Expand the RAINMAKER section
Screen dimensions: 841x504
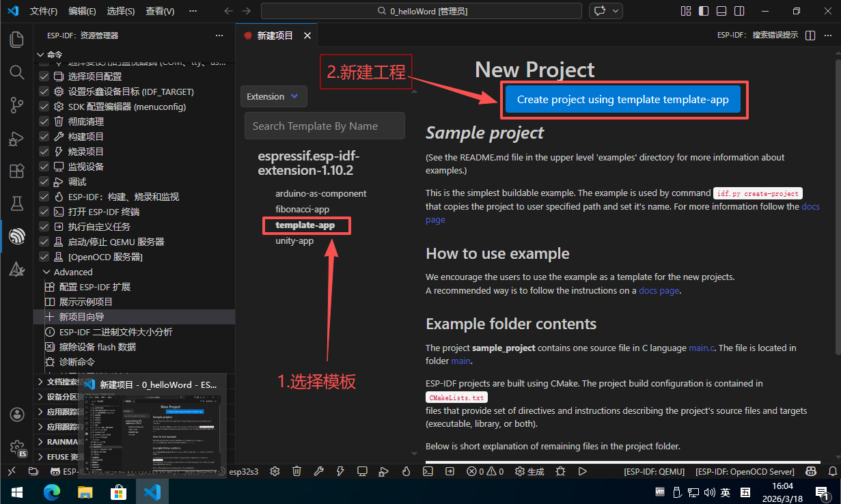pyautogui.click(x=40, y=442)
